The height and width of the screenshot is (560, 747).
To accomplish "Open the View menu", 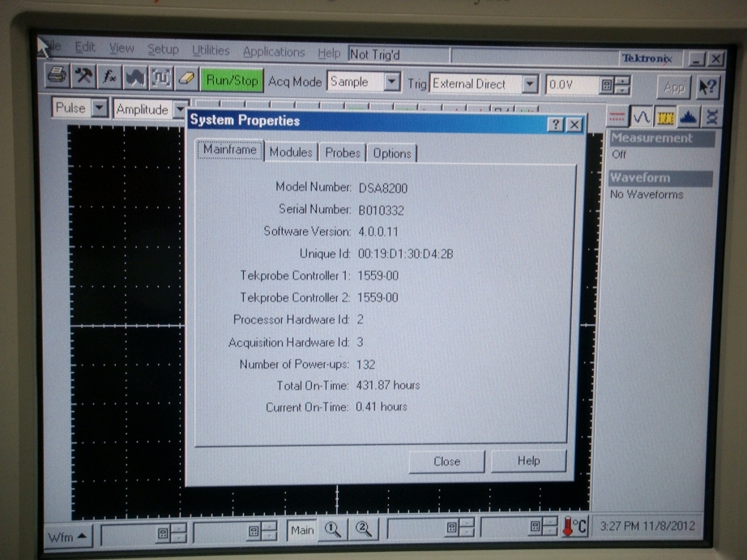I will pyautogui.click(x=122, y=48).
